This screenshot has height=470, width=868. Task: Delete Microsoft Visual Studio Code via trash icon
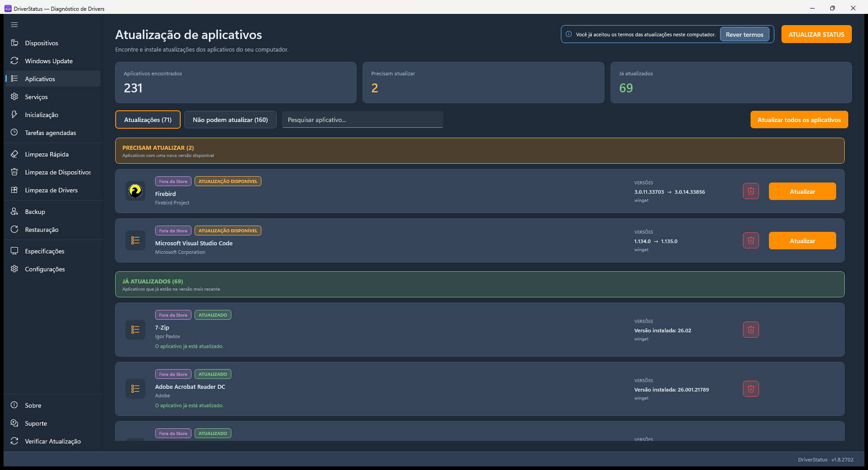click(x=751, y=241)
